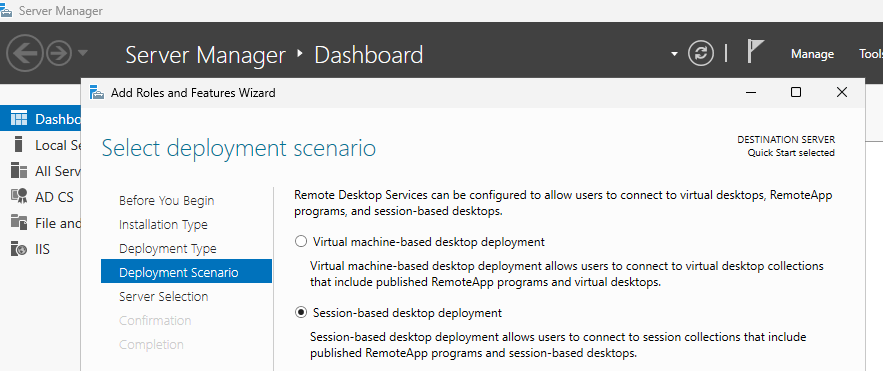Open the Manage menu
883x371 pixels.
(812, 54)
